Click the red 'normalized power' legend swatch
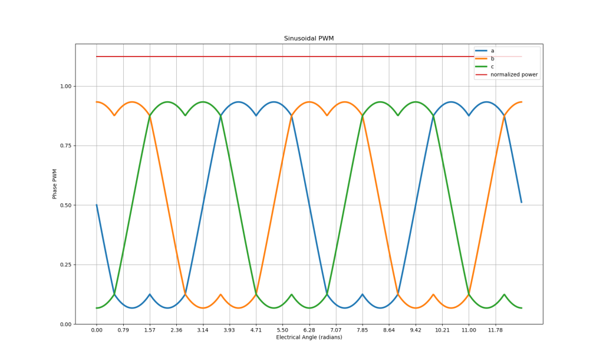This screenshot has width=603, height=364. [x=481, y=75]
